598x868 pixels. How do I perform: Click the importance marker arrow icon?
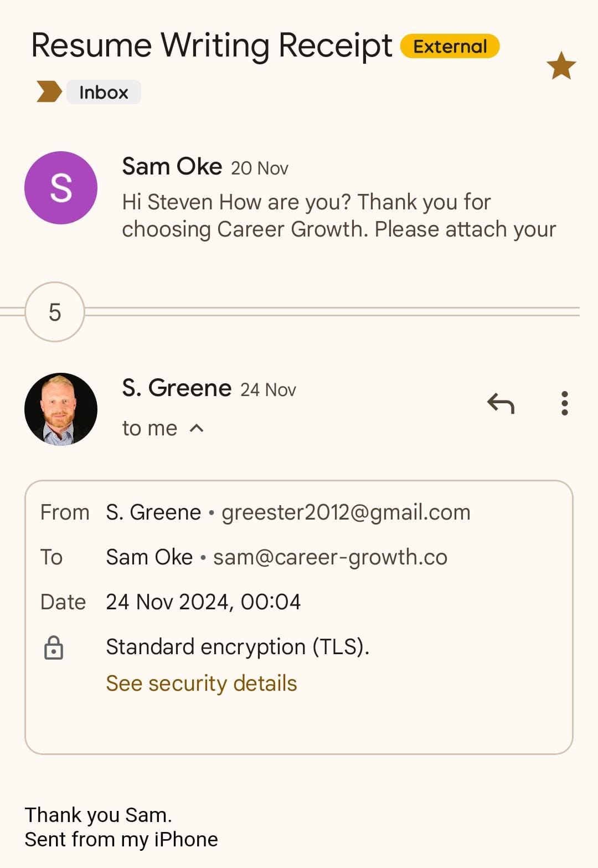[49, 92]
